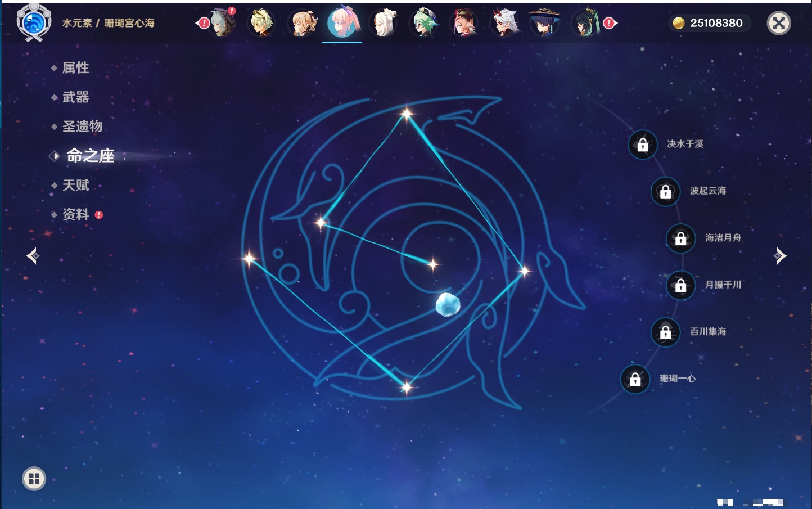This screenshot has height=509, width=812.
Task: Select the blonde ponytail character avatar
Action: click(303, 22)
